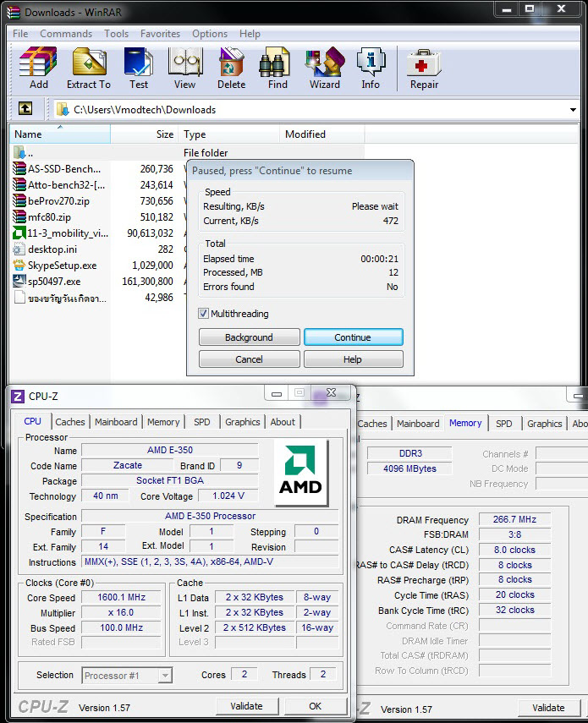Select the sp50497.exe file
Image resolution: width=588 pixels, height=723 pixels.
[47, 282]
